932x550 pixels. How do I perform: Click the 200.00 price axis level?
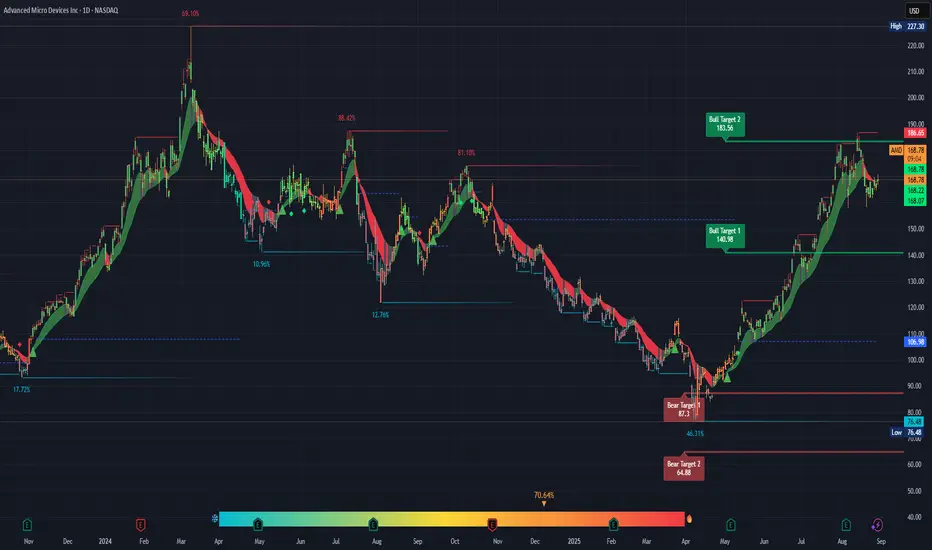tap(915, 98)
